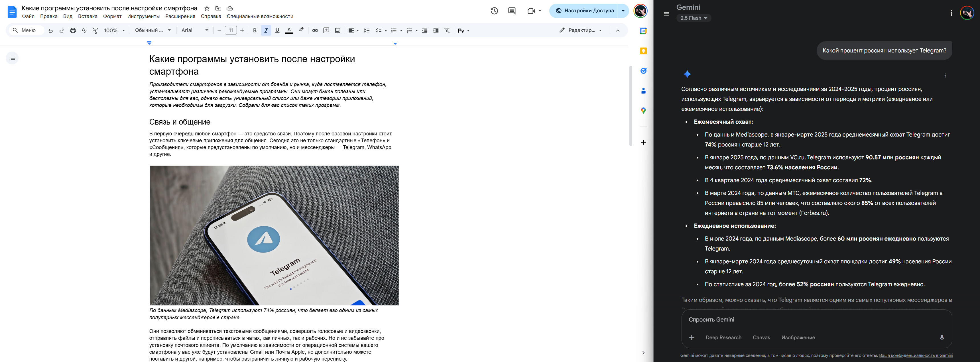The height and width of the screenshot is (362, 980).
Task: Toggle italic formatting
Action: (x=266, y=30)
